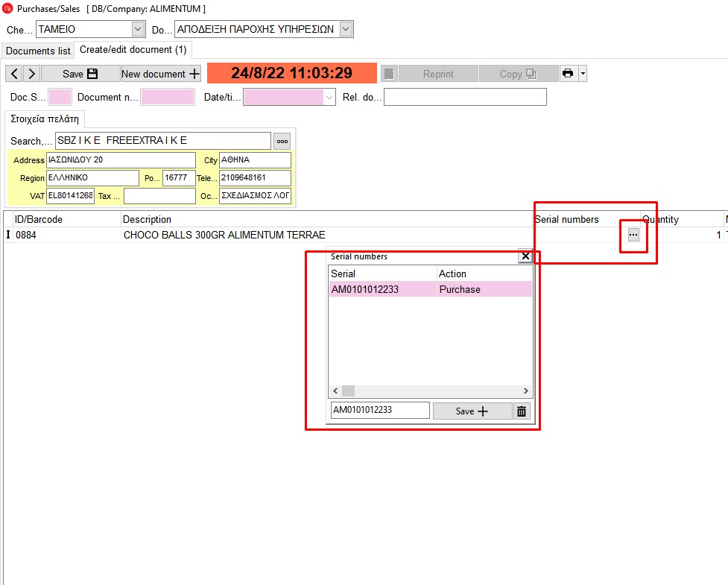The image size is (728, 585).
Task: Select the AM0101012233 serial row
Action: pyautogui.click(x=431, y=289)
